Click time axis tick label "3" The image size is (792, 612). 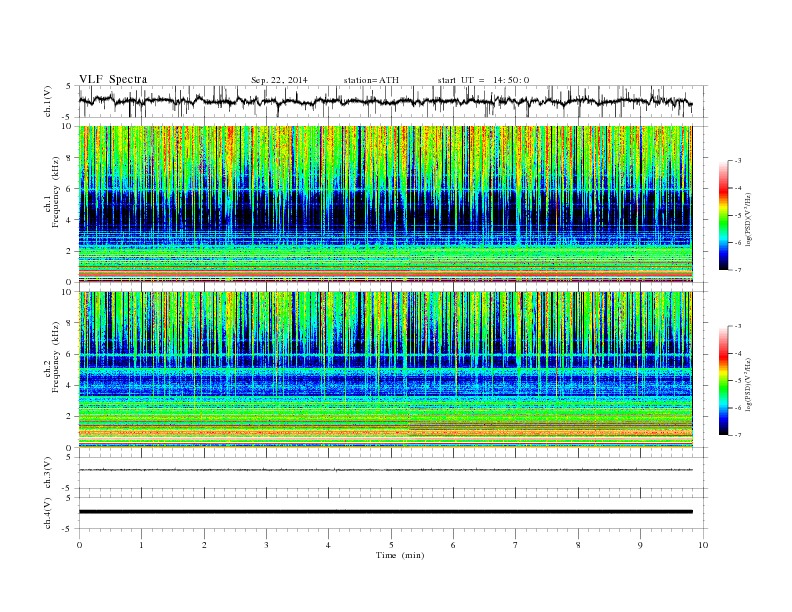click(x=266, y=545)
